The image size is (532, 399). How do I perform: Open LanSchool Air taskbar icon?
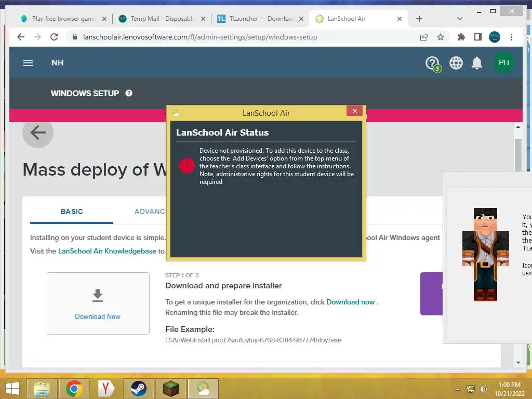203,389
